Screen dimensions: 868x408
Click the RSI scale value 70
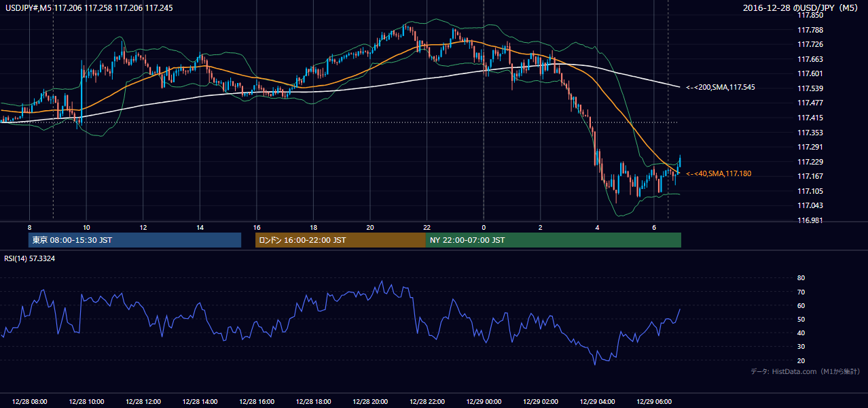tap(801, 292)
